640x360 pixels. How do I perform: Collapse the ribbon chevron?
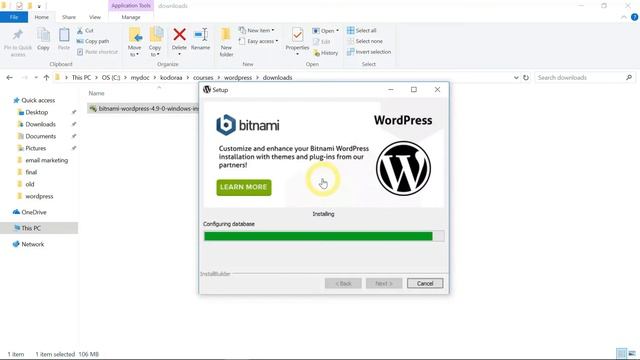point(624,17)
